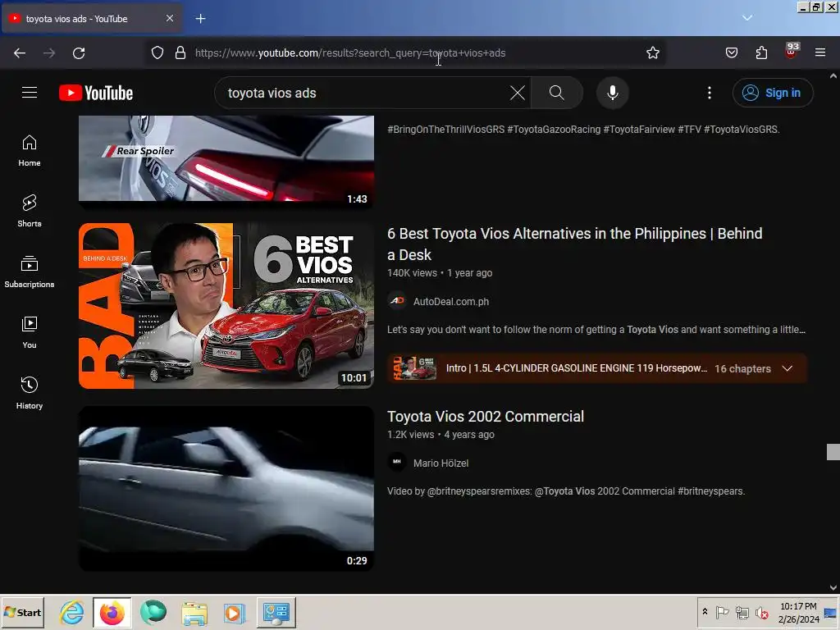This screenshot has width=840, height=630.
Task: Click the #ToyotaFairview hashtag
Action: pos(639,129)
